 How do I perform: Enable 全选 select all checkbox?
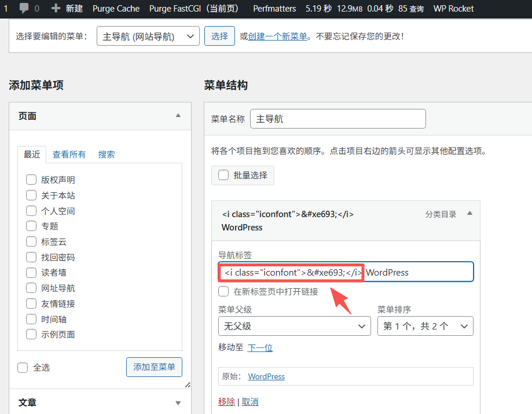tap(23, 367)
